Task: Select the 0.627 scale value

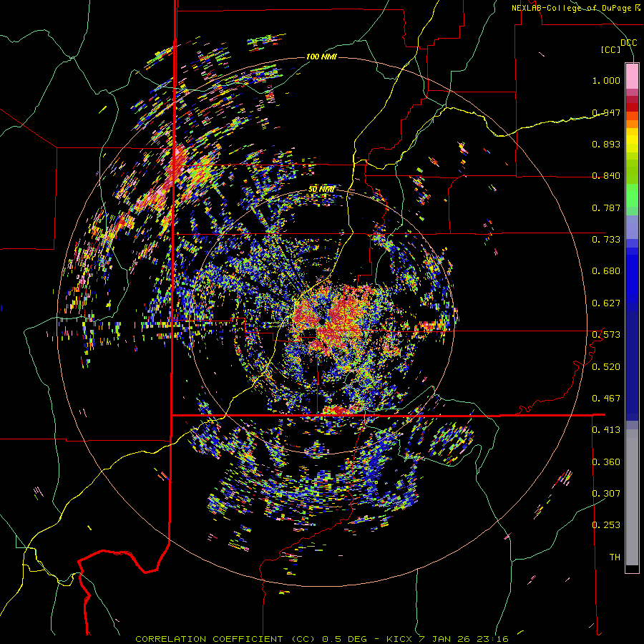Action: coord(606,303)
